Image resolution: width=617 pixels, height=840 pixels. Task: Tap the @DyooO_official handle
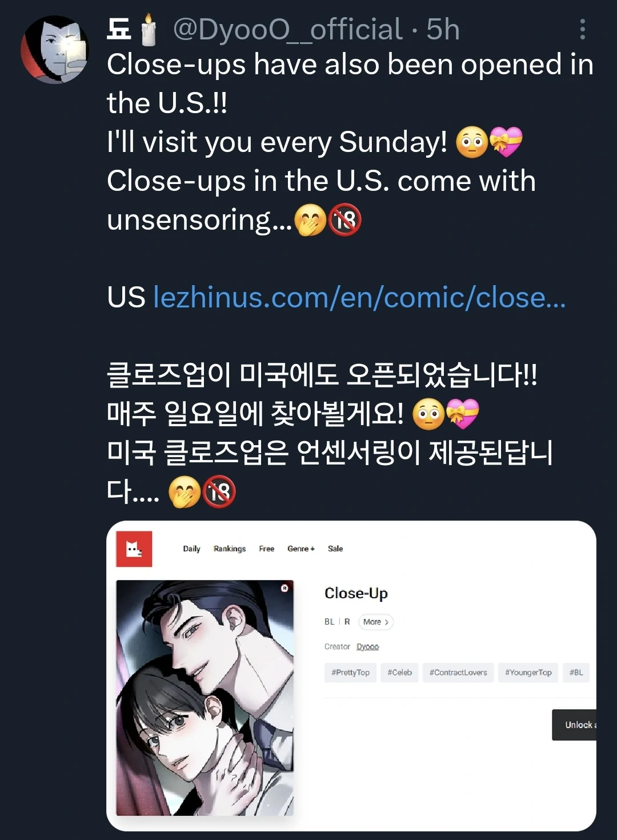[288, 29]
